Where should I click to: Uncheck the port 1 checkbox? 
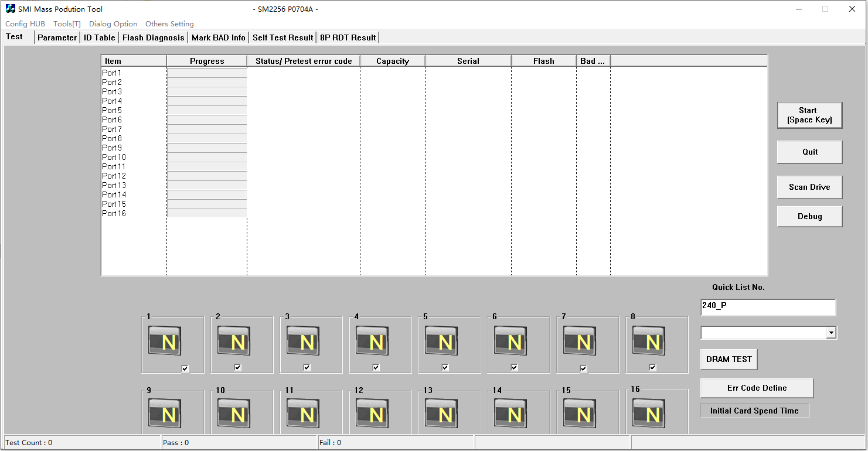point(185,368)
